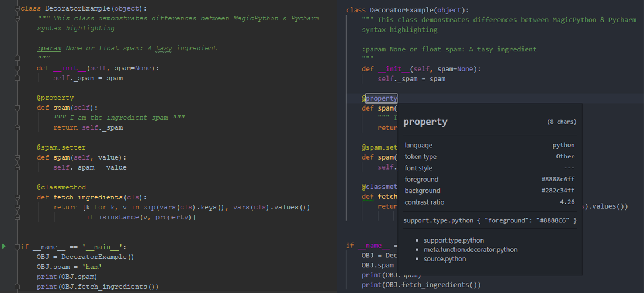The image size is (644, 293).
Task: Collapse the 'def spam(self):' getter method
Action: click(x=17, y=108)
